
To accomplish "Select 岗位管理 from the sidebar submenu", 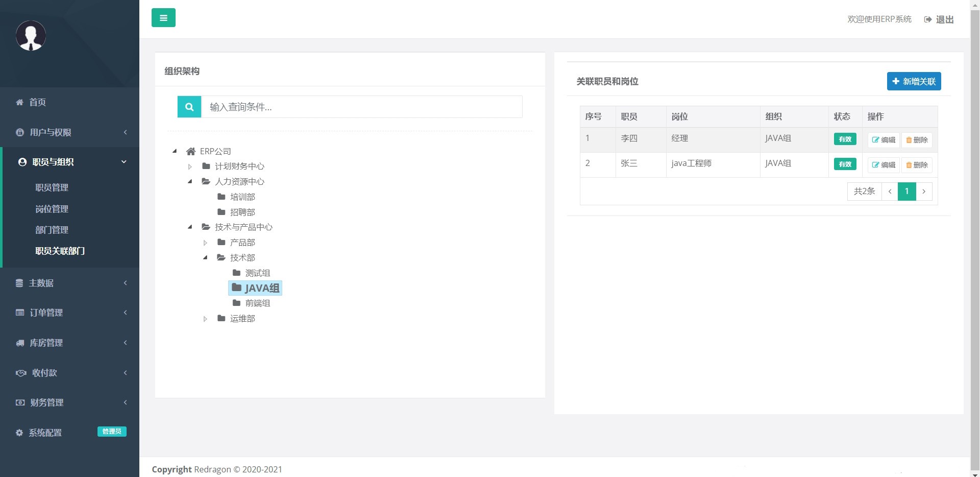I will (x=52, y=209).
